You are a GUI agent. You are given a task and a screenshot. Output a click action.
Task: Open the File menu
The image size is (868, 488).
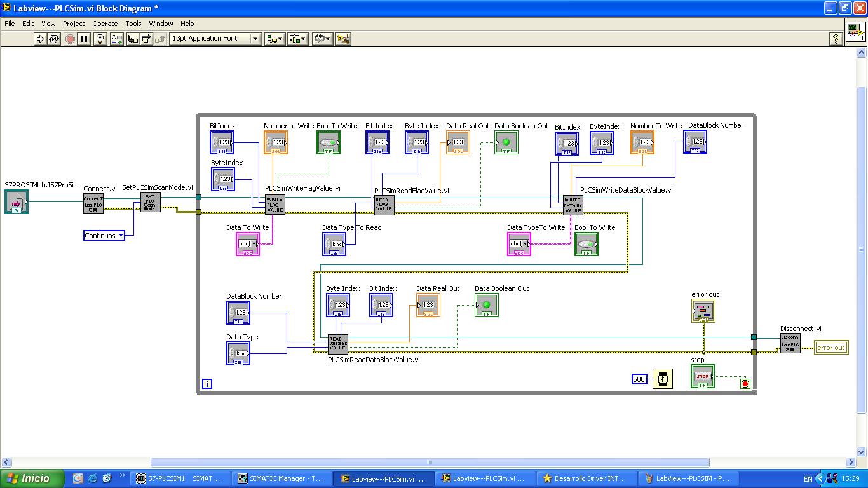click(x=10, y=24)
